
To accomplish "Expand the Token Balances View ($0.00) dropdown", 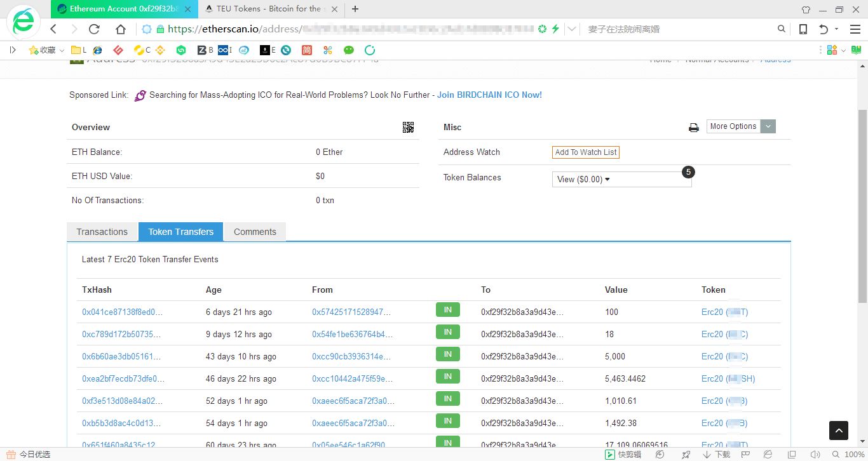I will click(581, 180).
